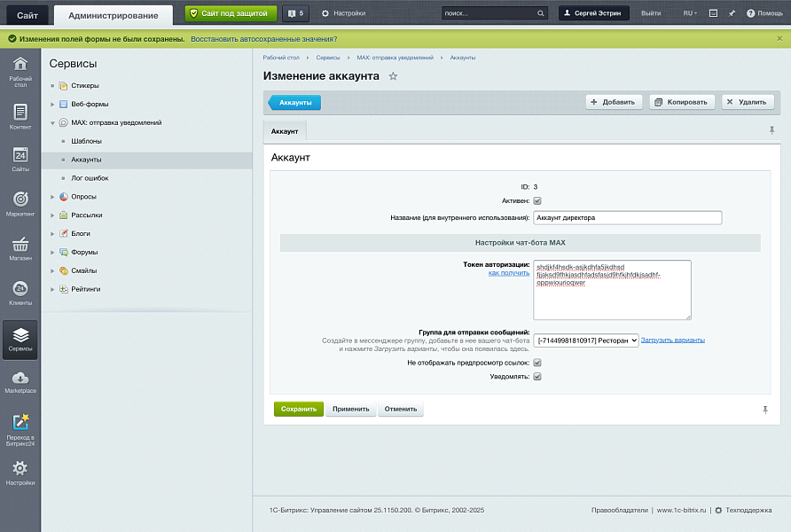Image resolution: width=791 pixels, height=532 pixels.
Task: Click the pin icon in top bar
Action: coord(732,13)
